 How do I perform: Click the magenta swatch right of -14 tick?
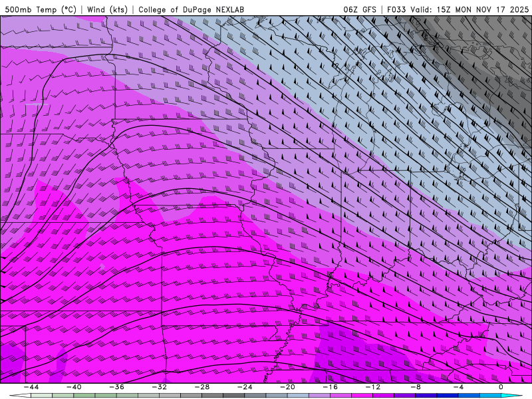pos(362,396)
